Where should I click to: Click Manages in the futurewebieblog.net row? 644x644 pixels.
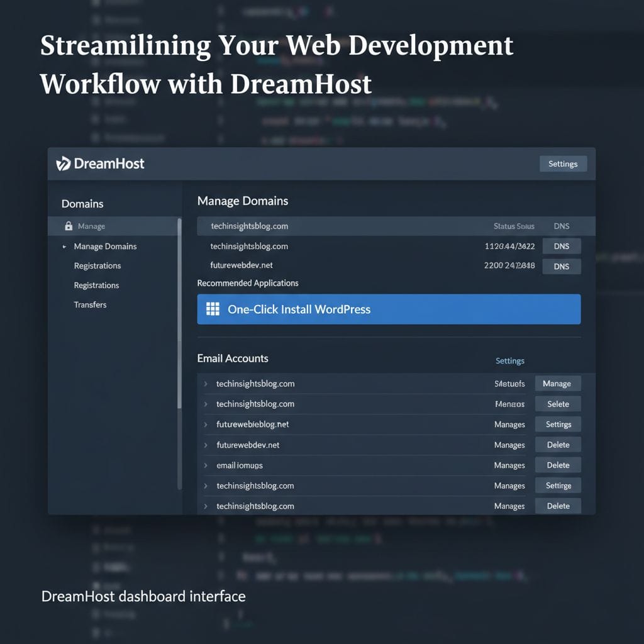(x=509, y=425)
